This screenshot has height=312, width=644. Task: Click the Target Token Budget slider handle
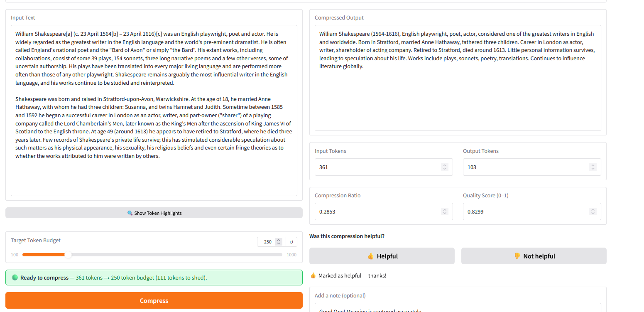pyautogui.click(x=68, y=255)
